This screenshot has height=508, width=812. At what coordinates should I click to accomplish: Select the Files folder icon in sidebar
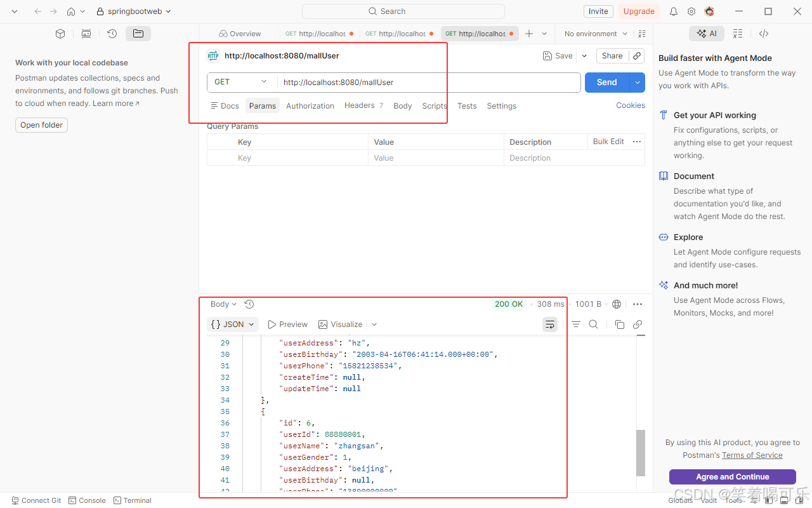[x=138, y=34]
